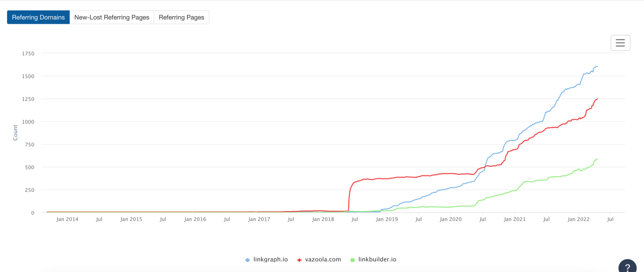The width and height of the screenshot is (644, 272).
Task: Toggle linkbuilder.io series label in legend
Action: pyautogui.click(x=377, y=260)
